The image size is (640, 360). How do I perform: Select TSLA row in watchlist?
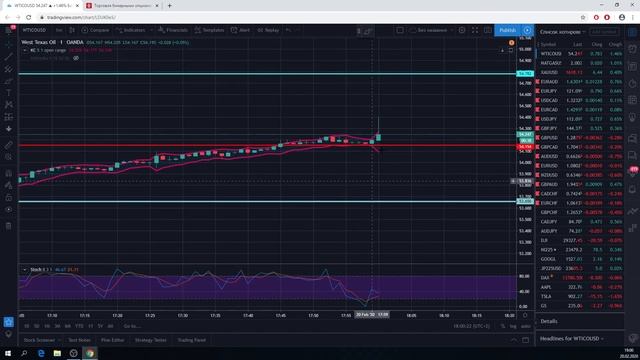point(580,296)
